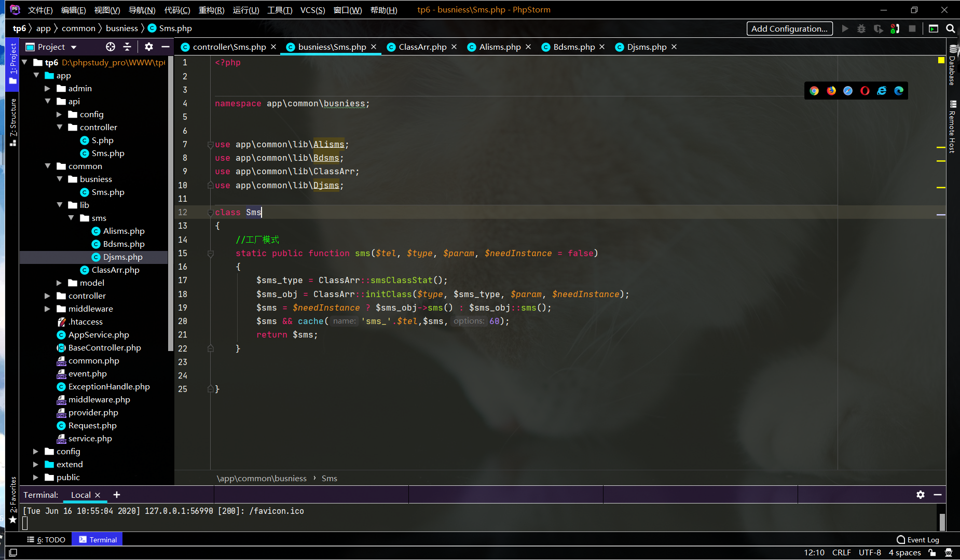Screen dimensions: 960x560
Task: Select Bdsms.php in project tree
Action: coord(124,244)
